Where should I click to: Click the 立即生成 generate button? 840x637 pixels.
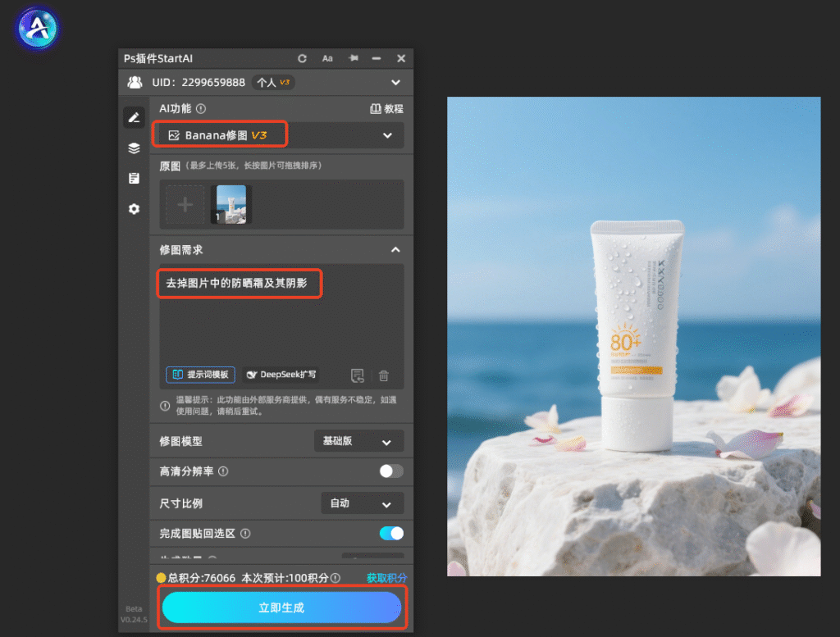[282, 607]
